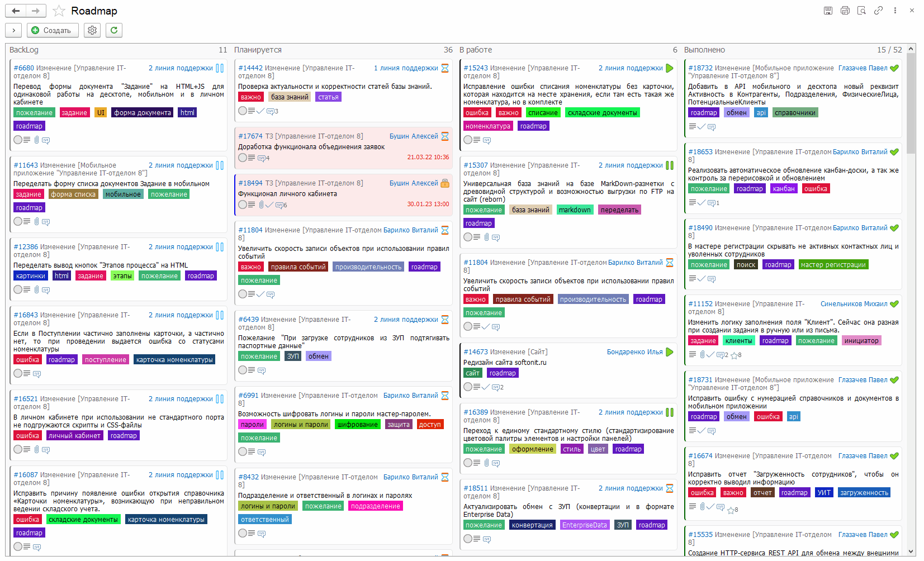
Task: Add Roadmap to favorites with the star
Action: point(59,11)
